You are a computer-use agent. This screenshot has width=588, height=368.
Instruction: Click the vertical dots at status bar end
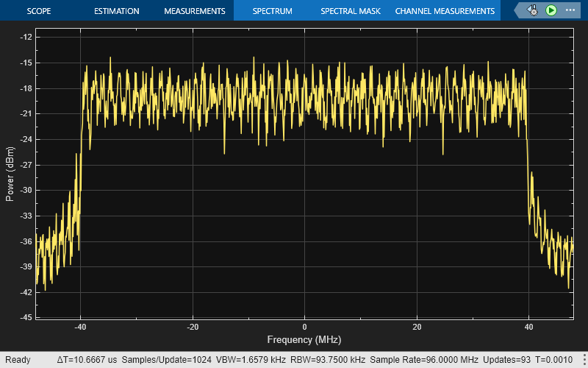point(584,360)
